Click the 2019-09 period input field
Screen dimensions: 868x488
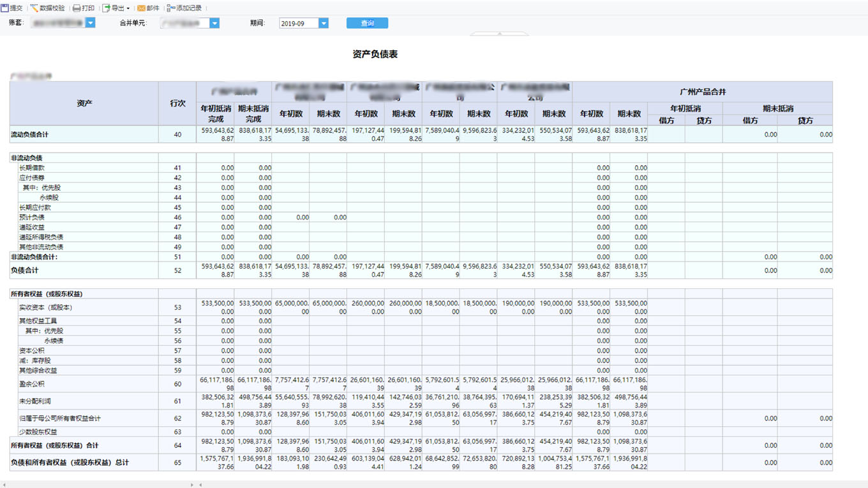299,23
